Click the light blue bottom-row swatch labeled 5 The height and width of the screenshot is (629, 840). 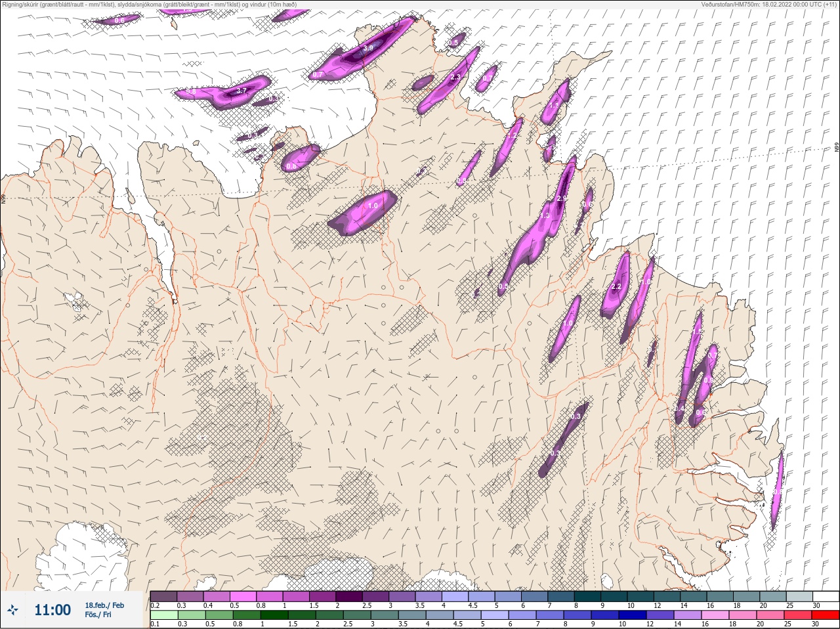[495, 615]
